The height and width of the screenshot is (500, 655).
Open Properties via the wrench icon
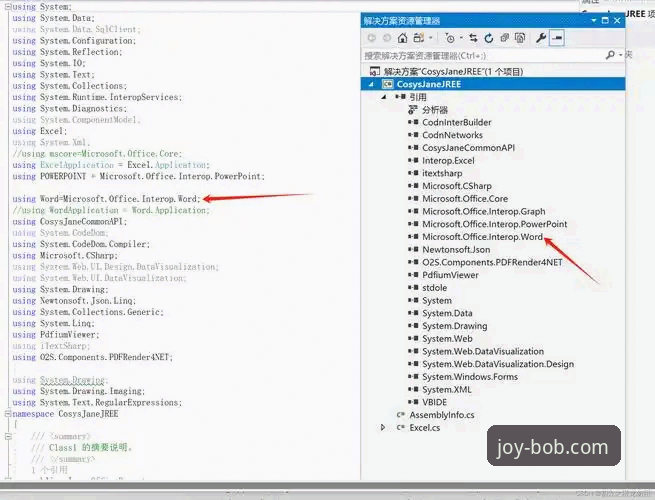(541, 37)
